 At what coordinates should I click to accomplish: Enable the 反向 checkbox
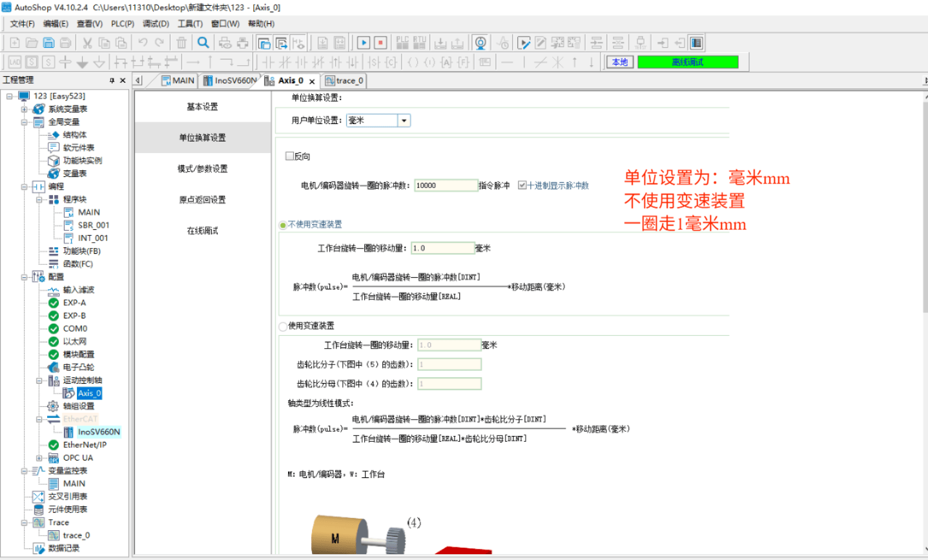(x=290, y=156)
